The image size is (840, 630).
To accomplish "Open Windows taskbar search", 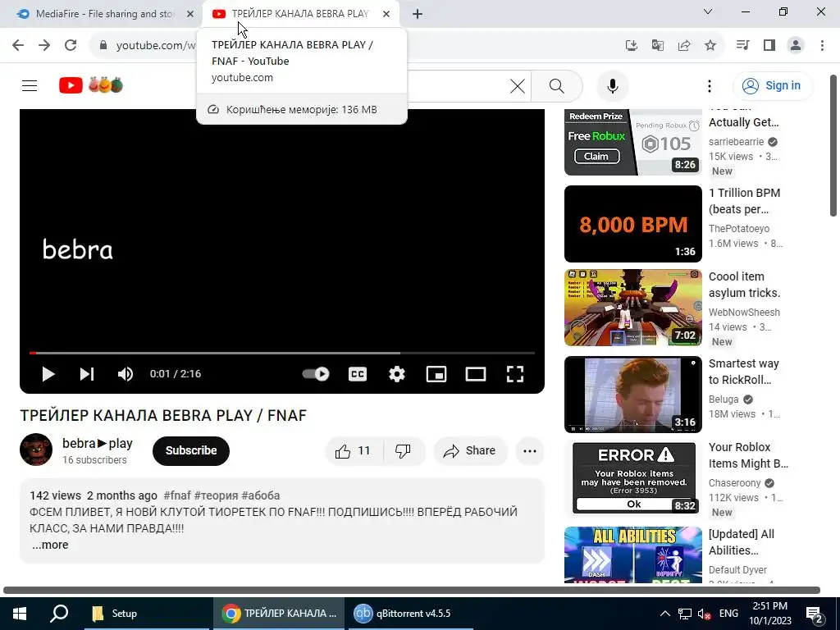I will tap(59, 614).
